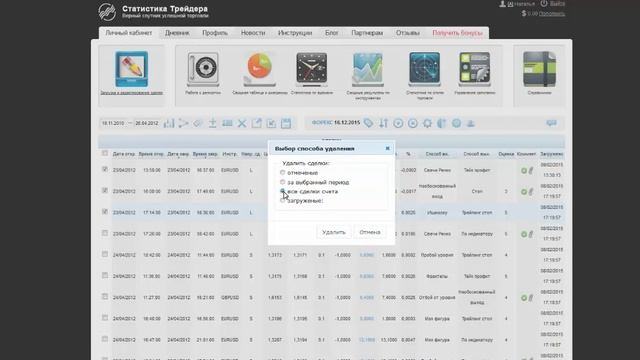The width and height of the screenshot is (640, 360).
Task: Click the export box-arrow toolbar icon
Action: [x=256, y=123]
